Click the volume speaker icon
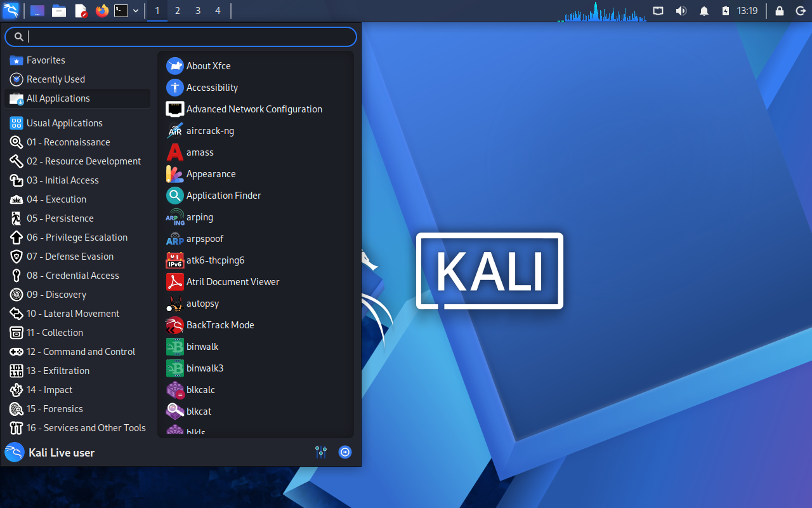This screenshot has height=508, width=812. 681,11
